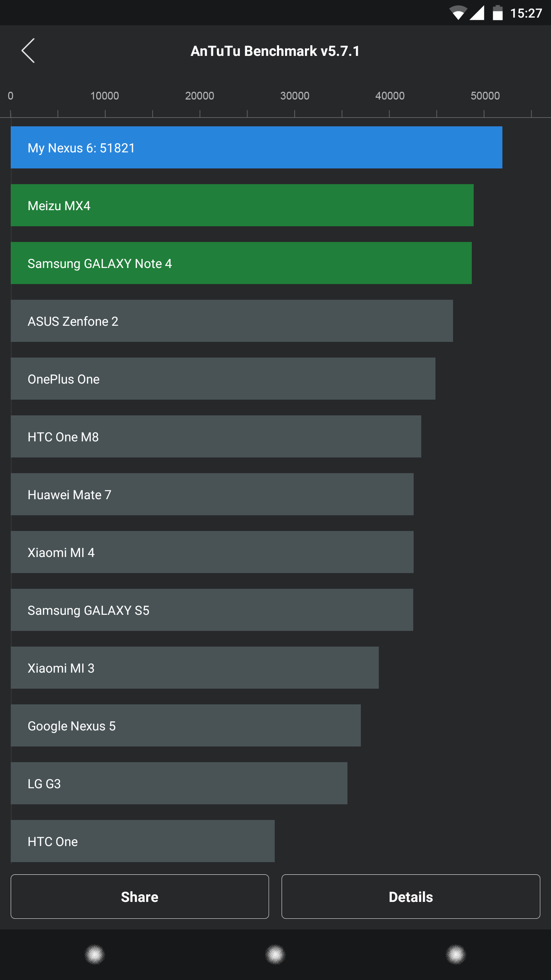Viewport: 551px width, 980px height.
Task: Click the Google Nexus 5 bar
Action: [186, 725]
